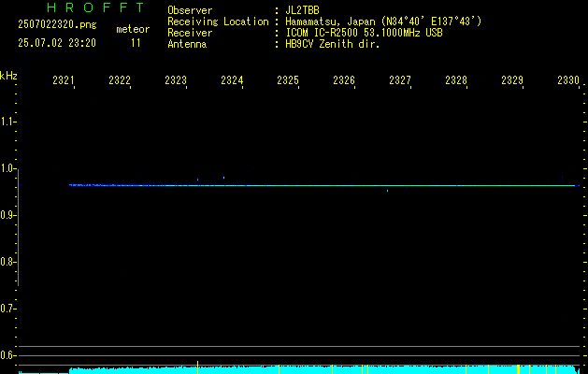Image resolution: width=588 pixels, height=374 pixels.
Task: Click the Hamamatsu, Japan location text
Action: pos(383,22)
